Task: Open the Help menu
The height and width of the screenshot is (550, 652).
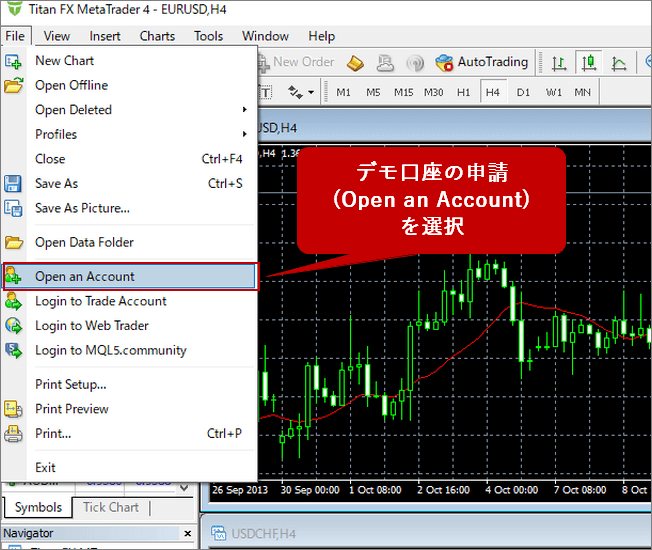Action: [x=321, y=36]
